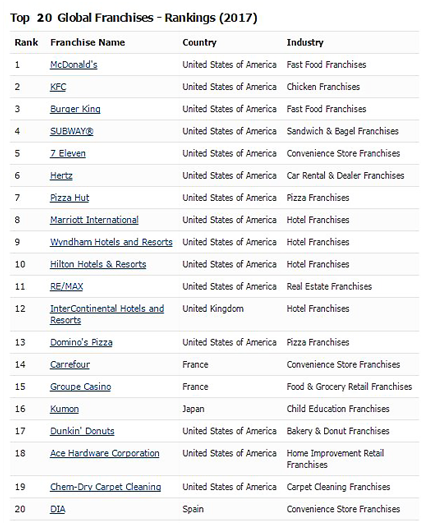The image size is (423, 524).
Task: Select the 7 Eleven link
Action: pyautogui.click(x=68, y=153)
